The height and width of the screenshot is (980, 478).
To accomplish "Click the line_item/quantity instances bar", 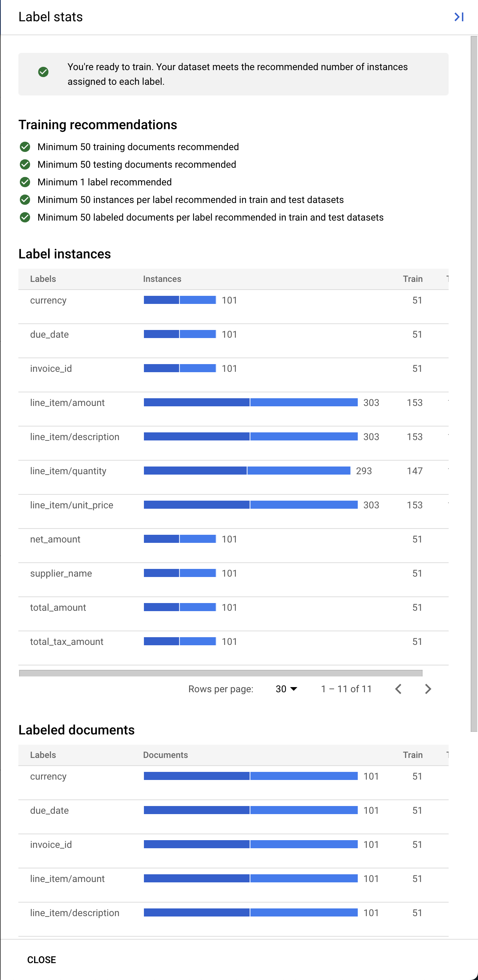I will pos(247,471).
